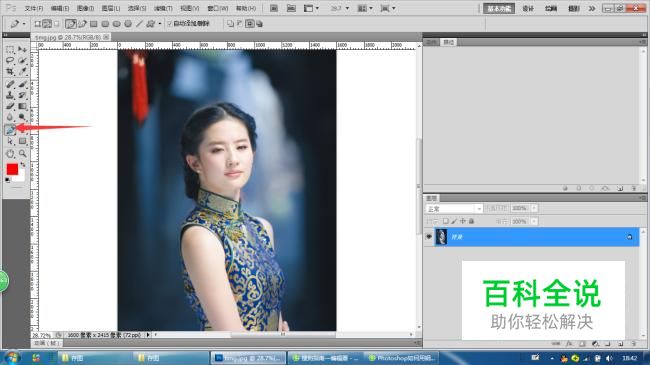The width and height of the screenshot is (650, 365).
Task: Select the Clone Stamp tool
Action: click(x=10, y=95)
